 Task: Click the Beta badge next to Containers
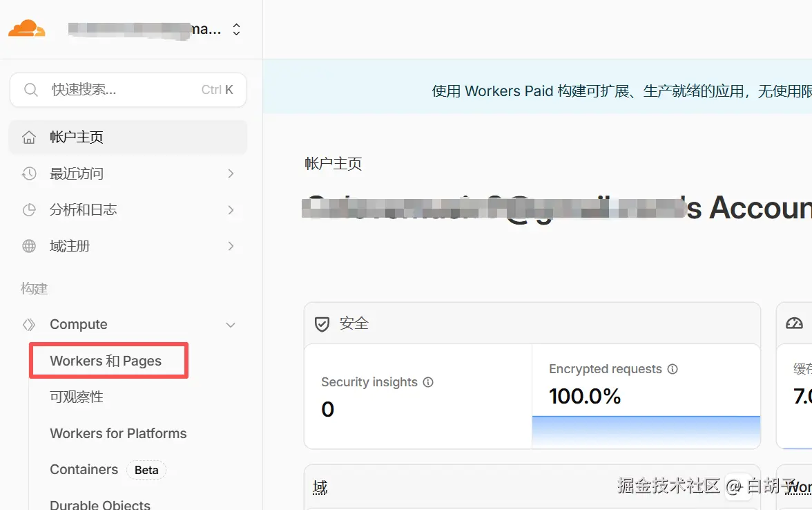146,470
